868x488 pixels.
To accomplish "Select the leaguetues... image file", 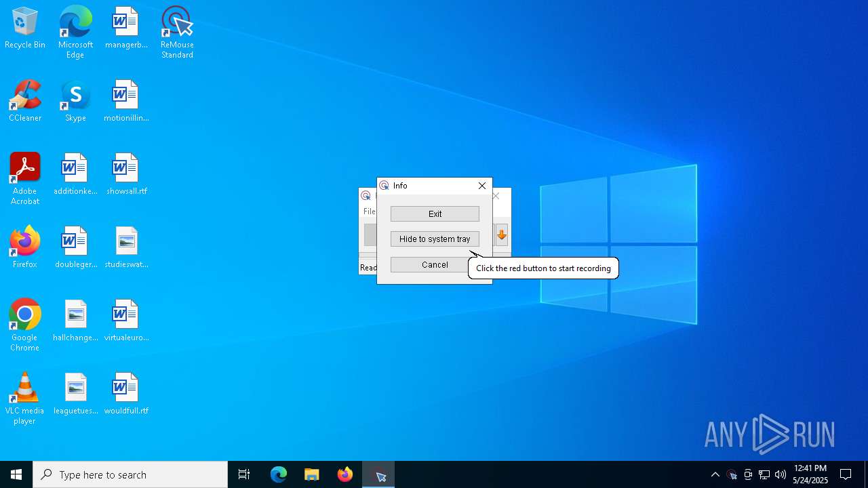I will coord(75,394).
